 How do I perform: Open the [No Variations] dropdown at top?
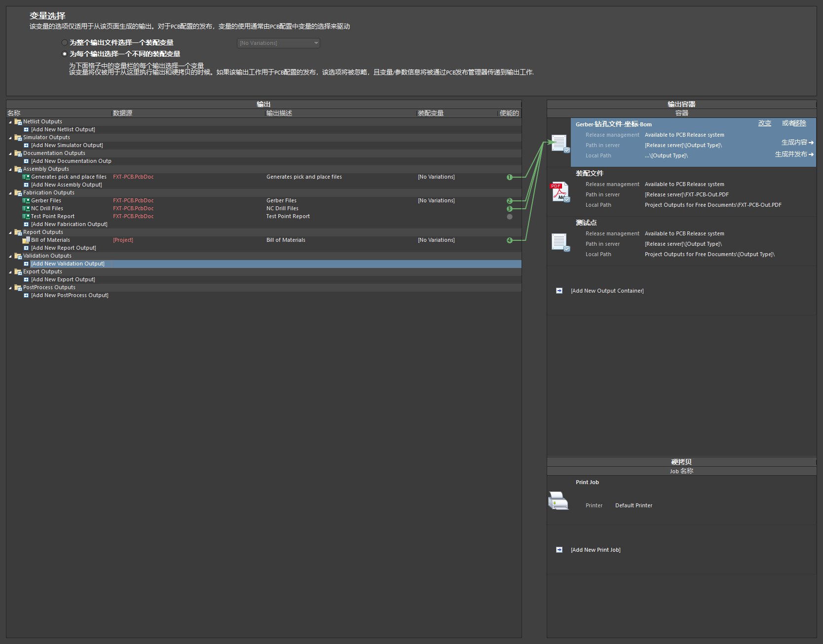click(x=278, y=43)
